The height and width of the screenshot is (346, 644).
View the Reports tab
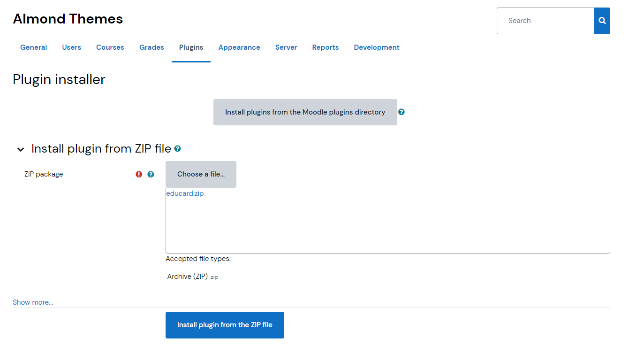click(x=326, y=47)
